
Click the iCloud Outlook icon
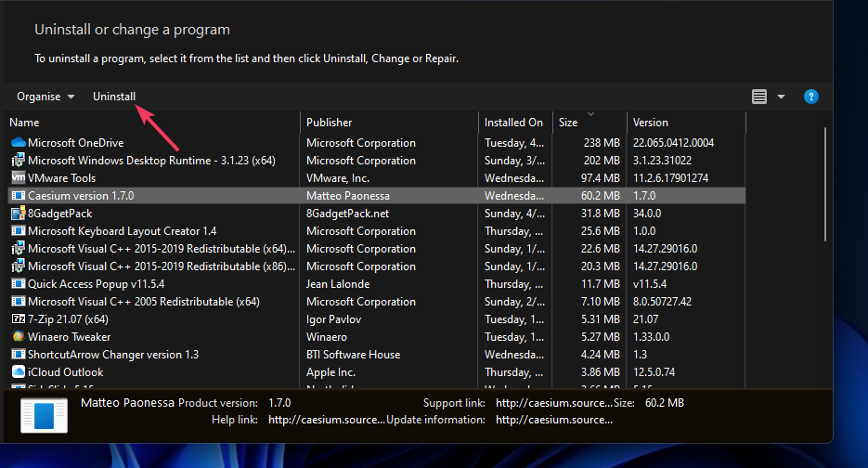(18, 372)
